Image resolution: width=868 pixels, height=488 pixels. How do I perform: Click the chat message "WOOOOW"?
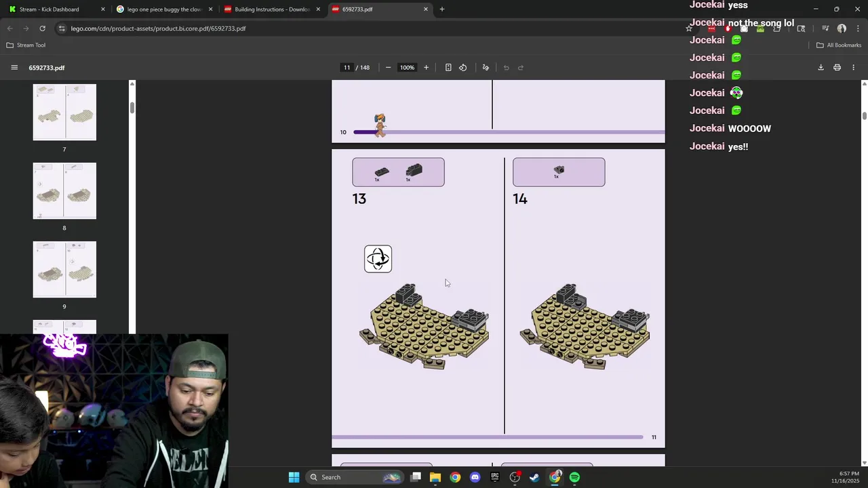[749, 129]
